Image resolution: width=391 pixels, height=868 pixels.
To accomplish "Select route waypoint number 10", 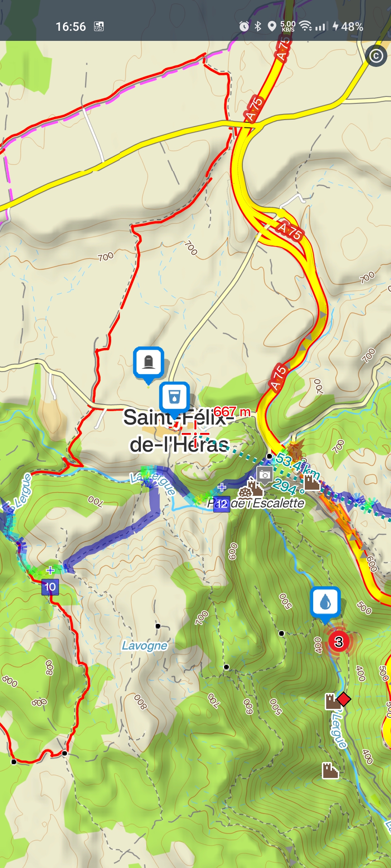I will point(50,587).
